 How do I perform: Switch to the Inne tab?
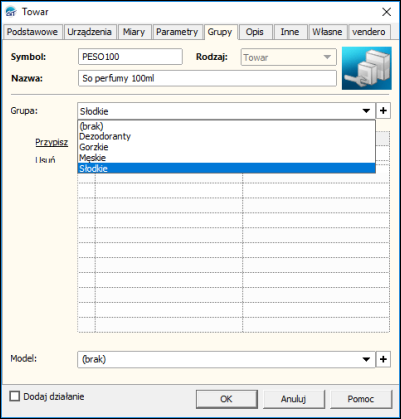[290, 32]
